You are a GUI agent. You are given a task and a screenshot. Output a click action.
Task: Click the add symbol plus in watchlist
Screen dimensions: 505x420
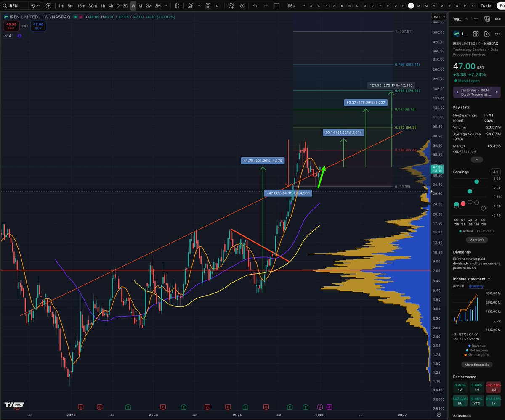476,19
